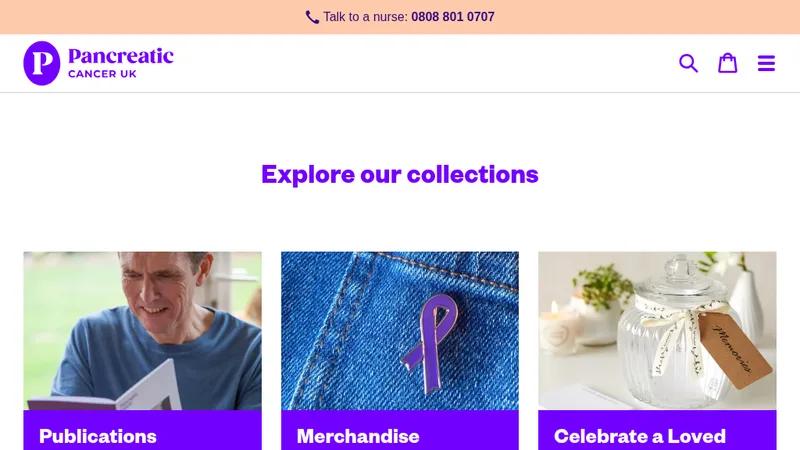Expand the hamburger menu icon

[x=766, y=63]
